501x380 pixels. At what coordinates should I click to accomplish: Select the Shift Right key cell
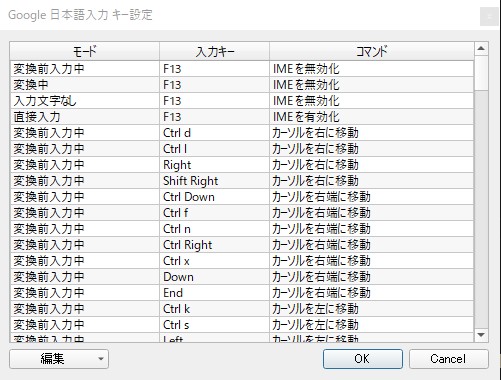pos(214,181)
